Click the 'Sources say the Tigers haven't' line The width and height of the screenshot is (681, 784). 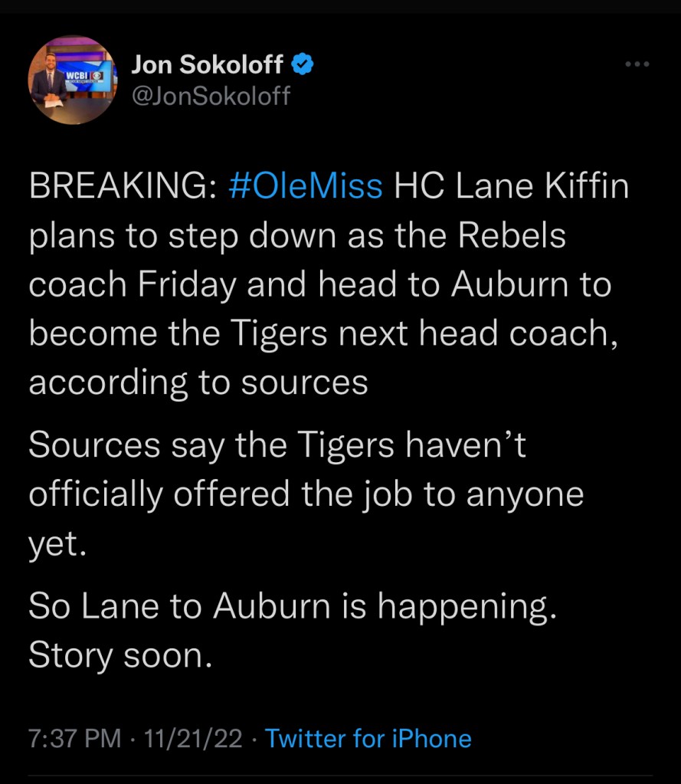tap(277, 446)
